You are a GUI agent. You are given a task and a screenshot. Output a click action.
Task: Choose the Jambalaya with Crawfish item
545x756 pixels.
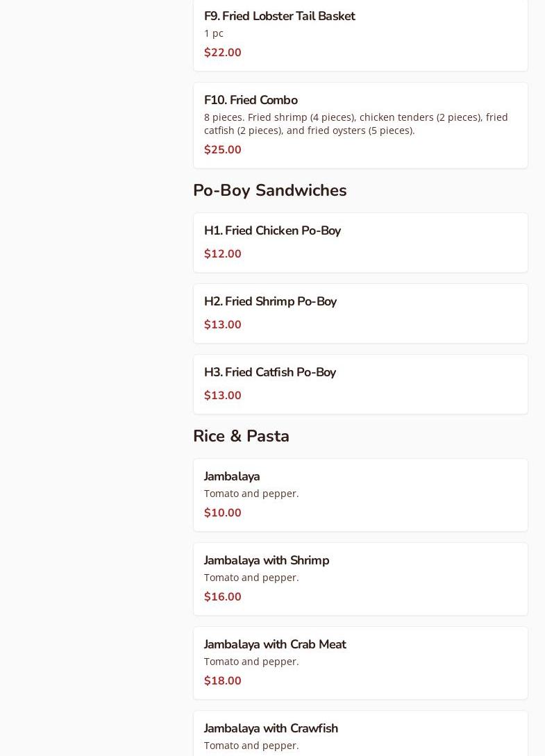271,728
